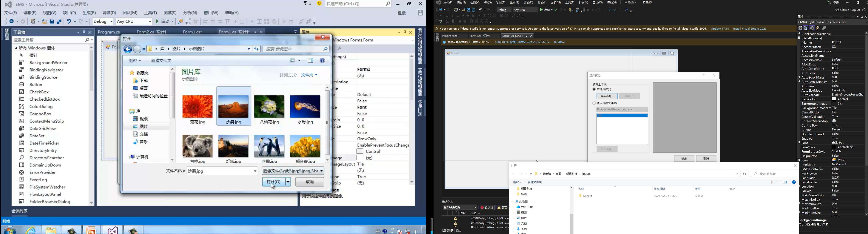Click the up-arrow in the 第九章 file dialog
Screen dimensions: 868x234
click(x=531, y=174)
